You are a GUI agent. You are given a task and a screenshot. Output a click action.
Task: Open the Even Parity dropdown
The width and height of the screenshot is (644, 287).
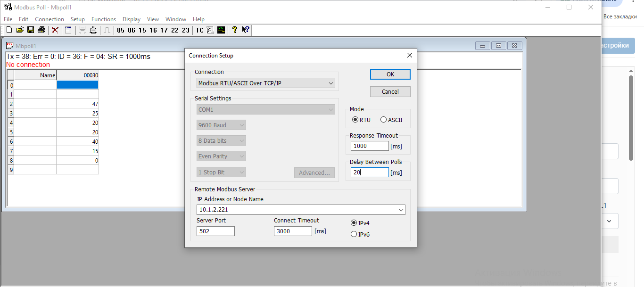[x=222, y=156]
